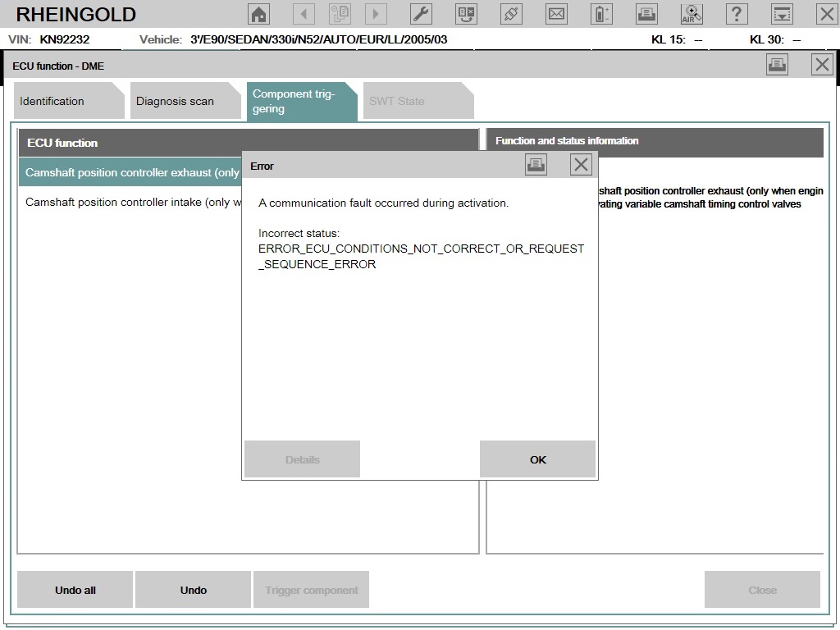Close the Error dialog with X
The height and width of the screenshot is (630, 840).
pos(581,165)
